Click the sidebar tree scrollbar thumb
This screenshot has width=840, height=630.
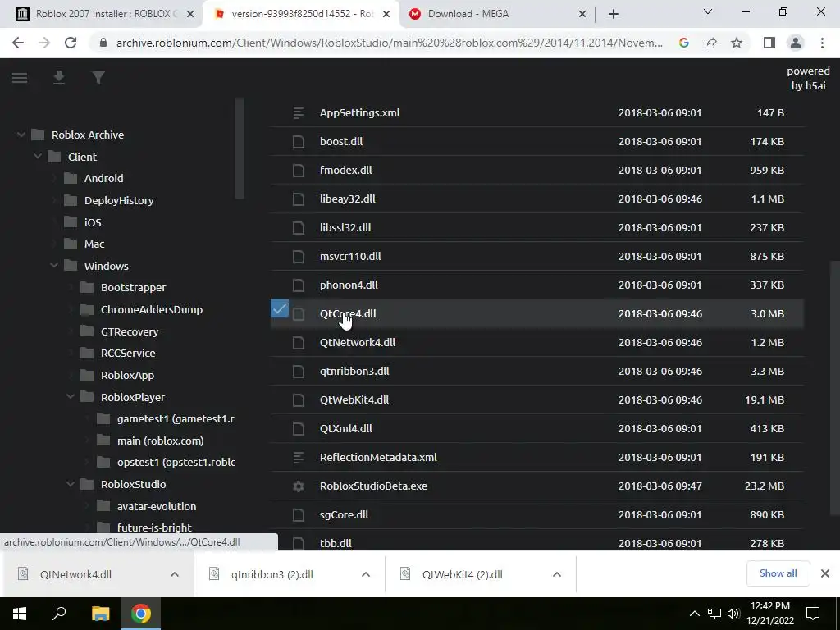tap(240, 148)
